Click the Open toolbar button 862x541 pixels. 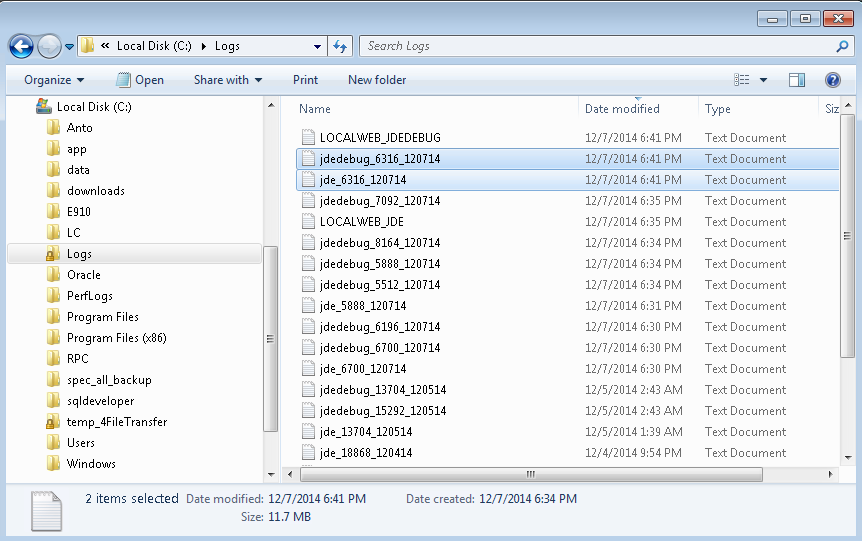[x=140, y=80]
